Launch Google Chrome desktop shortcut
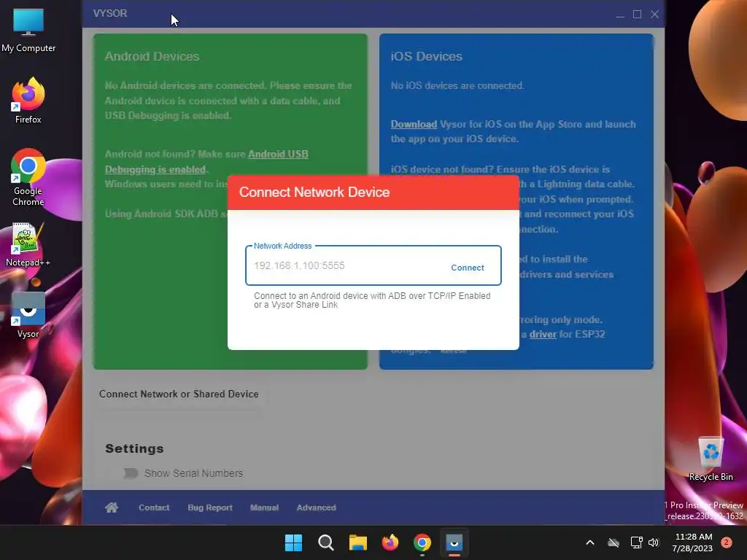Viewport: 747px width, 560px height. 28,177
